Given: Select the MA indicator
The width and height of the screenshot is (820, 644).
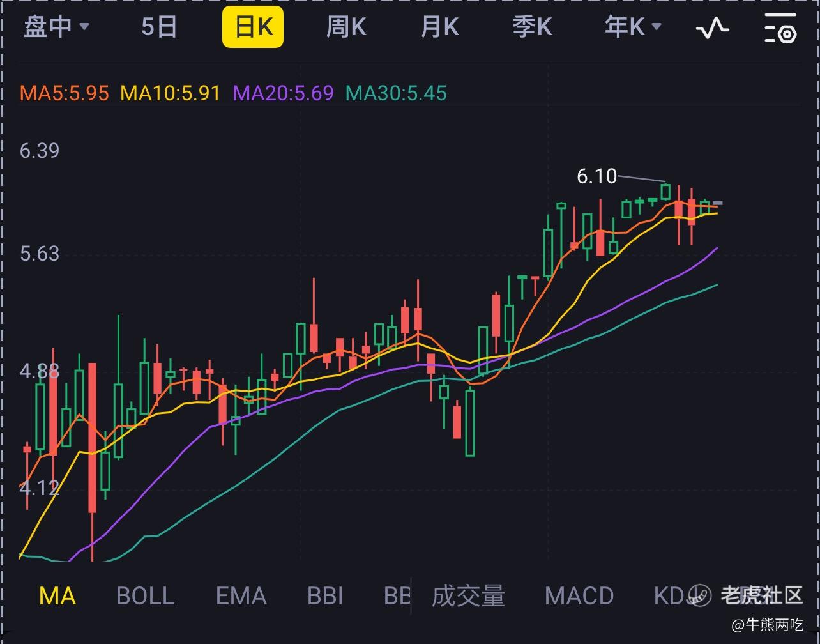Looking at the screenshot, I should 57,596.
